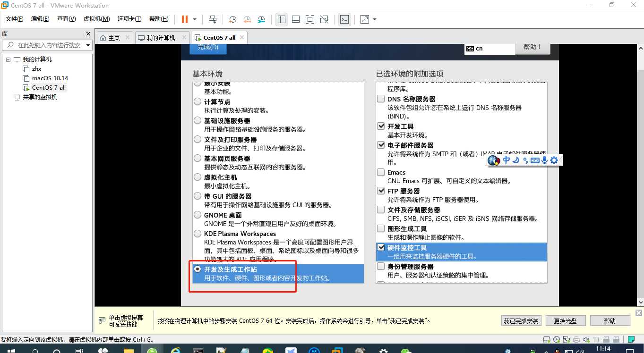Click the 更换光盘 button
This screenshot has height=353, width=644.
click(566, 321)
